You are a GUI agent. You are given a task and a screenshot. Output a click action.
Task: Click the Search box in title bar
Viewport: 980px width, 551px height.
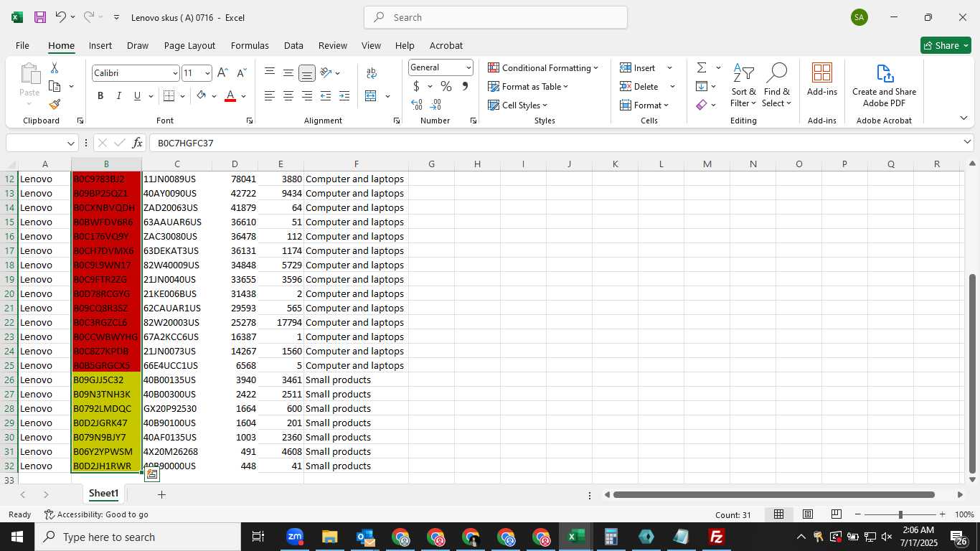click(x=496, y=17)
